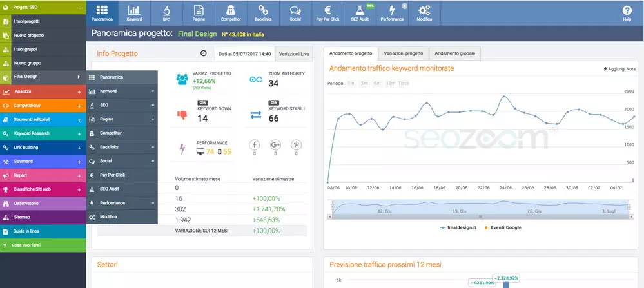Set chart period to 3m
This screenshot has width=644, height=288.
364,83
